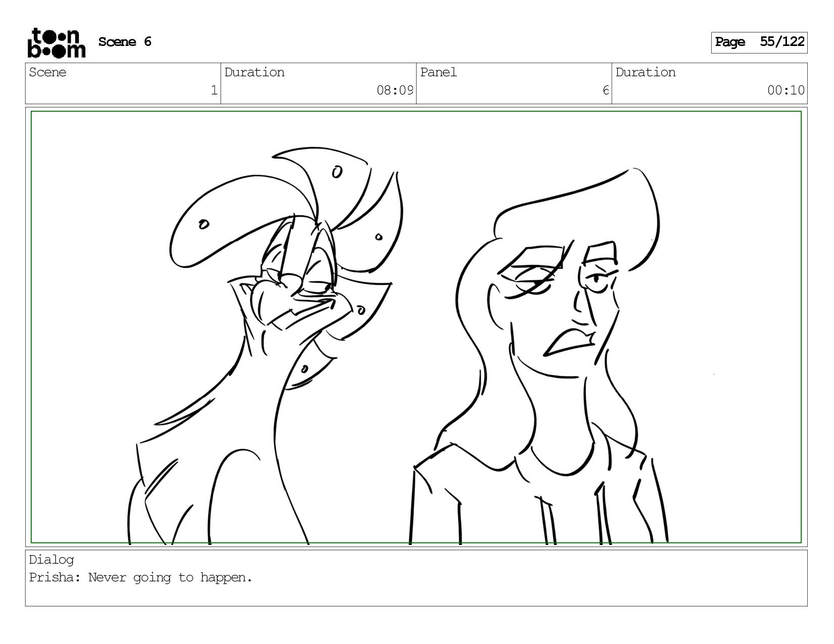The width and height of the screenshot is (834, 644).
Task: Select the scene number value '1'
Action: click(x=214, y=90)
